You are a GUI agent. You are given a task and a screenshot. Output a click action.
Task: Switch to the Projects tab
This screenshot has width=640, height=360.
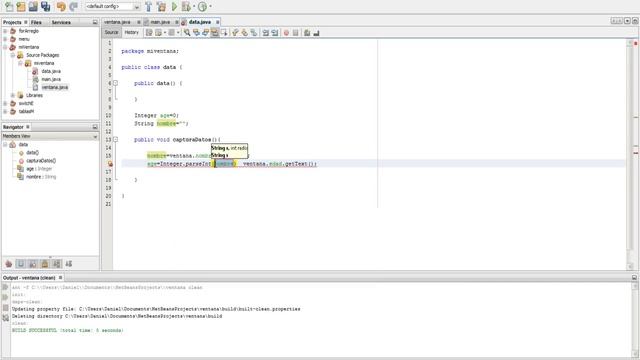coord(12,22)
